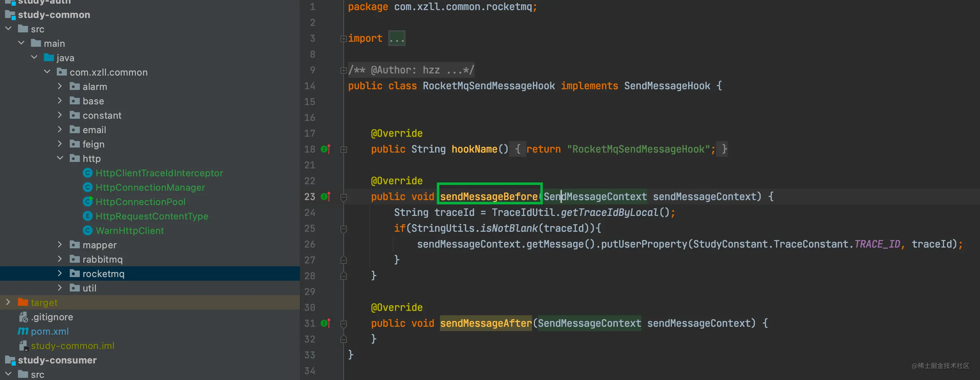Click the sendMessageBefore method name

[489, 196]
